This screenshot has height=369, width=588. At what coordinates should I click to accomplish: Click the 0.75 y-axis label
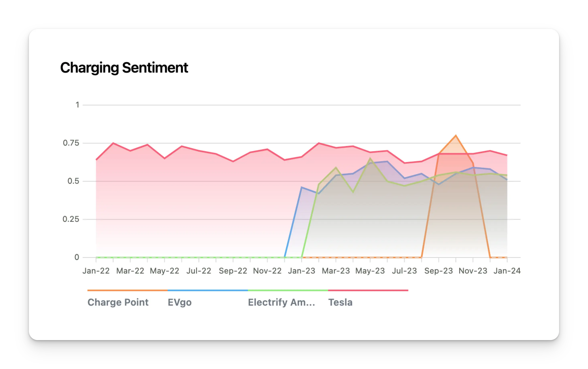(71, 143)
